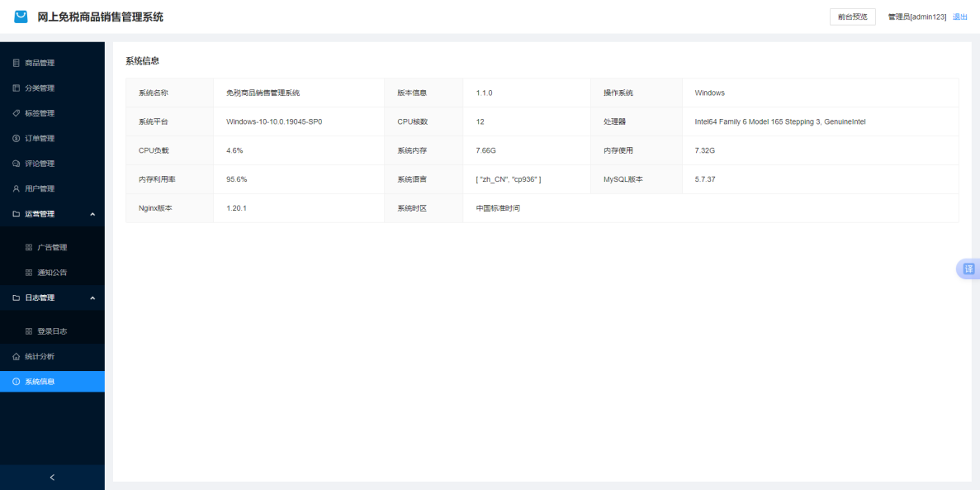Click the platform value Windows-10-10.0.19045-SP0

pyautogui.click(x=274, y=121)
